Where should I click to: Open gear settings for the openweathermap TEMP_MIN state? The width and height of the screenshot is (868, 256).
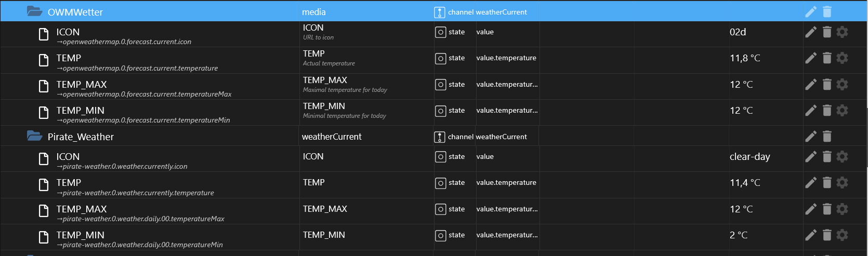click(x=843, y=111)
